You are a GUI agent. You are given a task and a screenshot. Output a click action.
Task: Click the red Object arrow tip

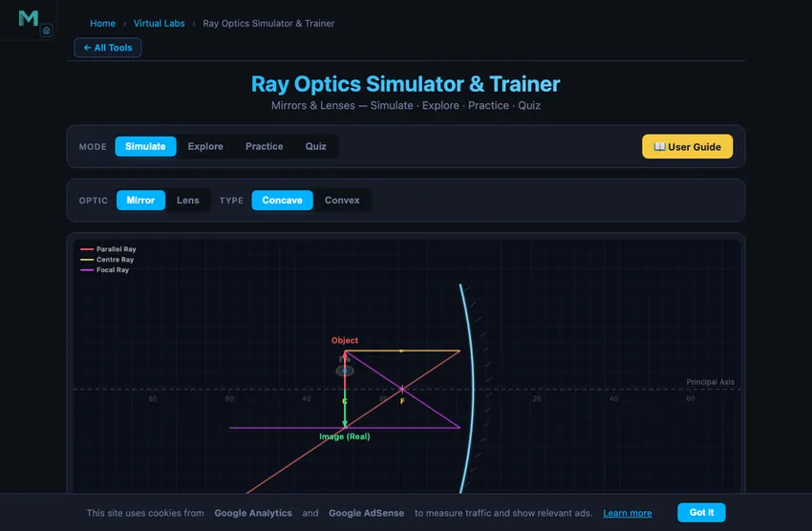point(345,353)
